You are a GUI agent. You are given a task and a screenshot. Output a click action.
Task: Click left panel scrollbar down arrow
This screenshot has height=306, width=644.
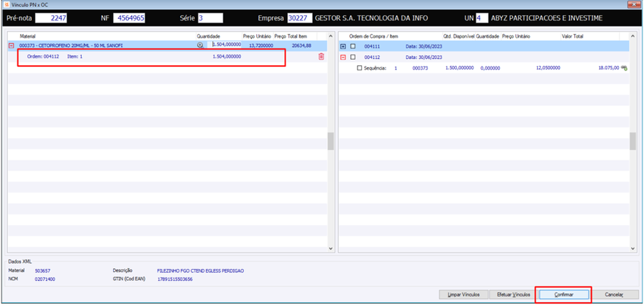tap(331, 248)
